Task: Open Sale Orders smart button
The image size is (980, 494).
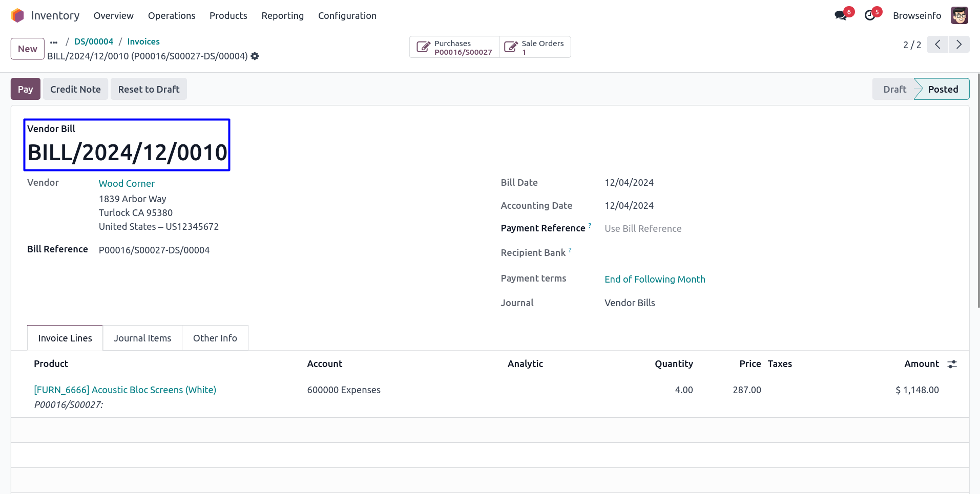Action: click(x=535, y=47)
